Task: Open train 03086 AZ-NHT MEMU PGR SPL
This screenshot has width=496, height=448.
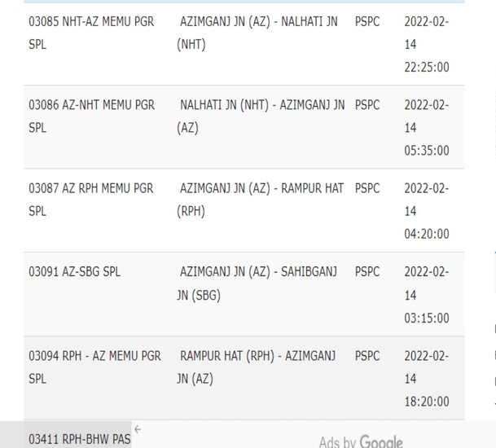Action: (x=92, y=116)
